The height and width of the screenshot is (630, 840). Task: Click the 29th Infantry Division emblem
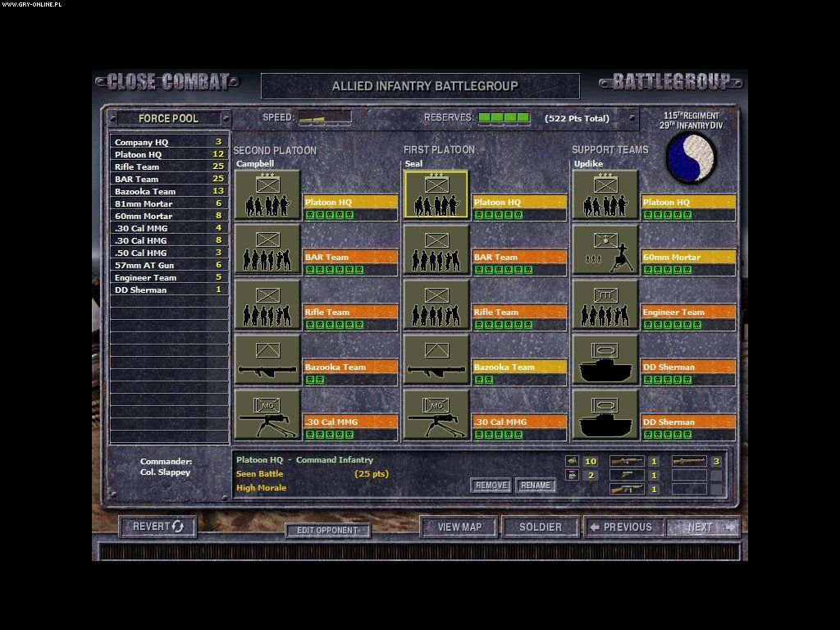tap(691, 158)
